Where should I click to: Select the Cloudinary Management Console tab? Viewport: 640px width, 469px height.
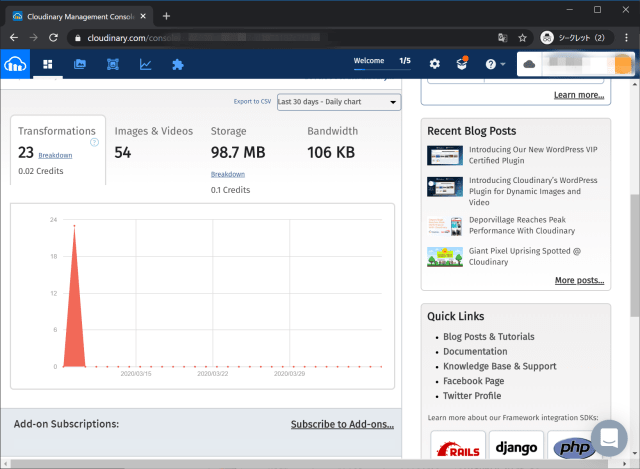79,16
